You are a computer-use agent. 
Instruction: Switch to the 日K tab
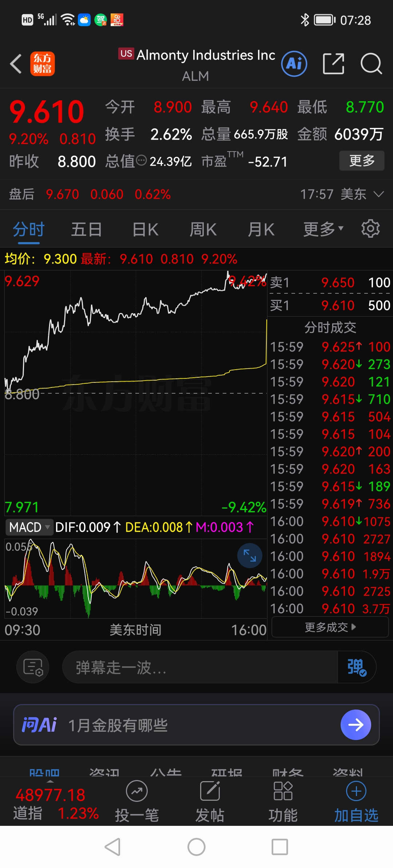pyautogui.click(x=145, y=230)
